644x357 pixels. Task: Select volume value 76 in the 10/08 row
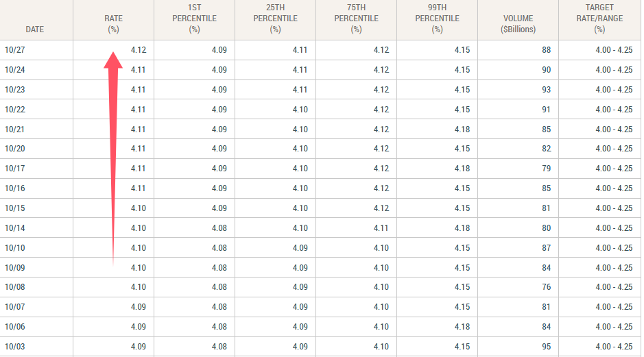[x=546, y=287]
